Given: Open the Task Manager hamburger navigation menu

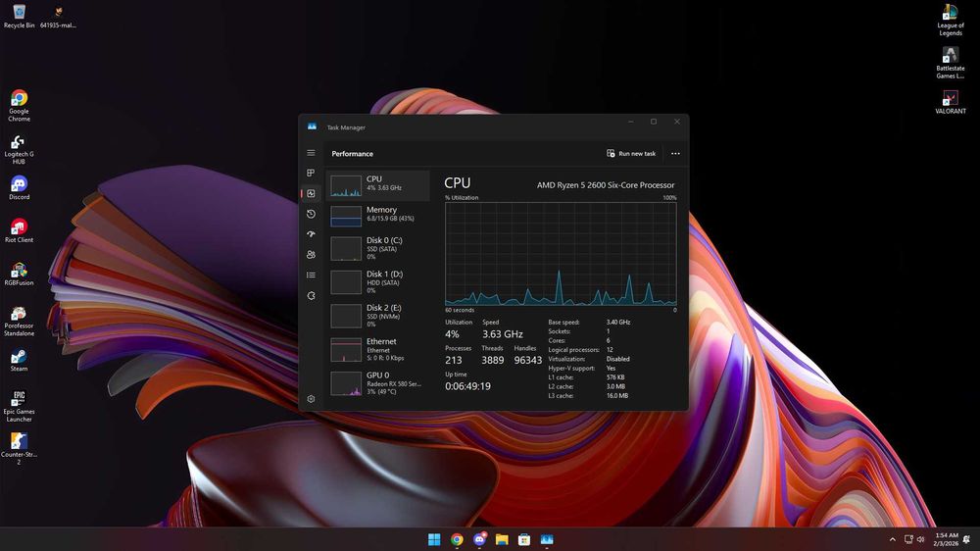Looking at the screenshot, I should point(311,153).
